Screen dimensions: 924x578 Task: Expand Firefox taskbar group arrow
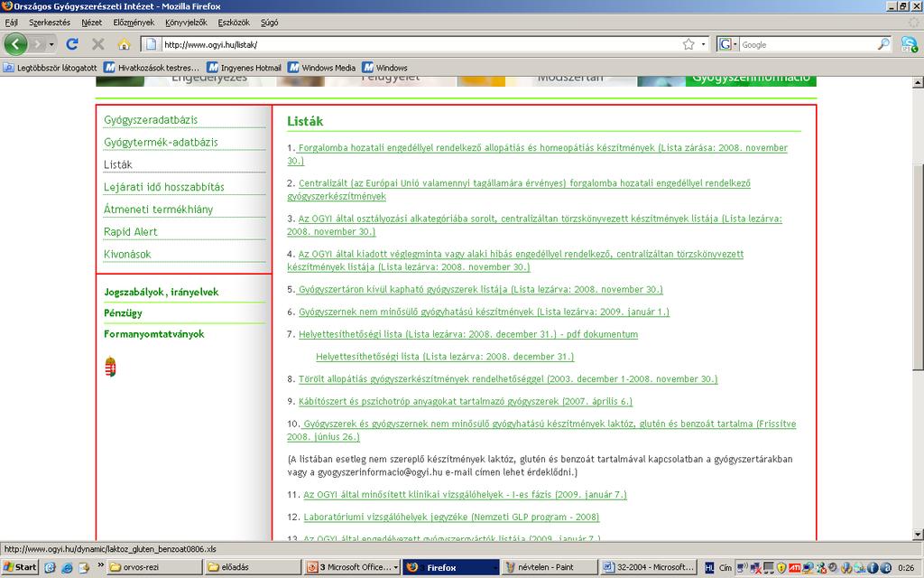494,567
